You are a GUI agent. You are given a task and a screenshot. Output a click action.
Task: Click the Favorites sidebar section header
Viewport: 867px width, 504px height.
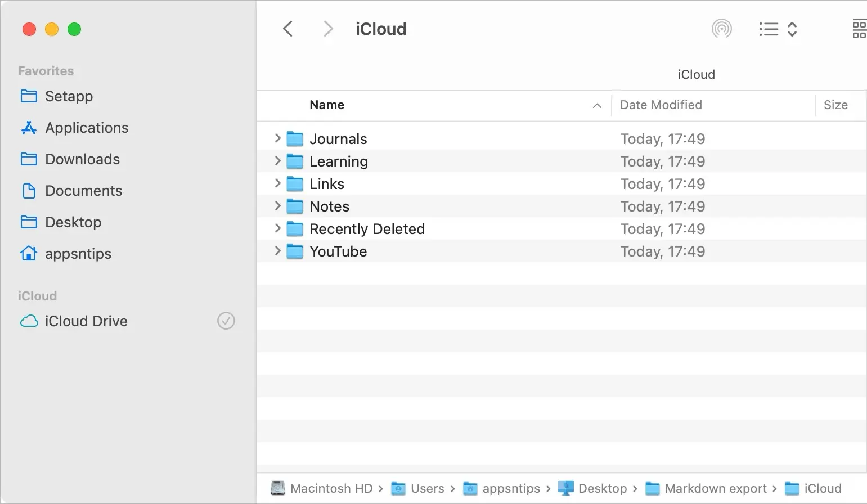(46, 71)
